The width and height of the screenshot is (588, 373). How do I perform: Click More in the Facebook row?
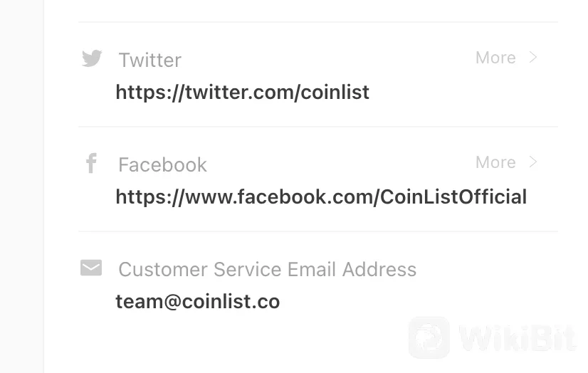pos(495,162)
